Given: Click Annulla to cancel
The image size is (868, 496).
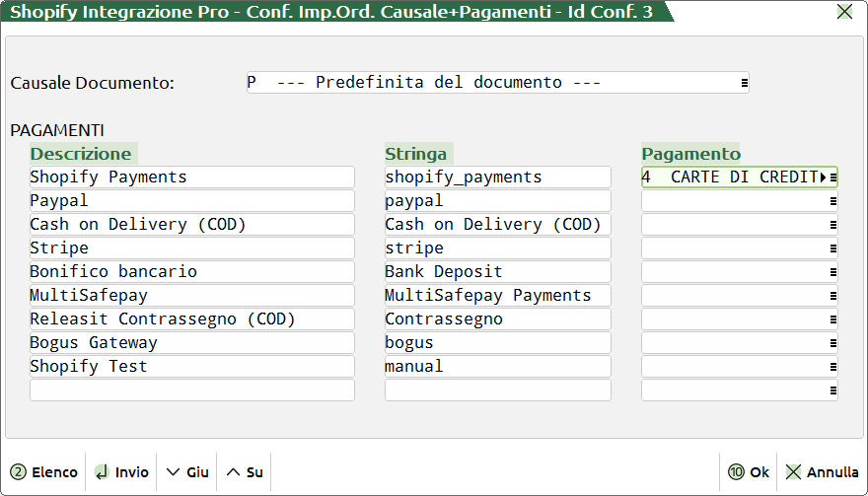Looking at the screenshot, I should (822, 472).
